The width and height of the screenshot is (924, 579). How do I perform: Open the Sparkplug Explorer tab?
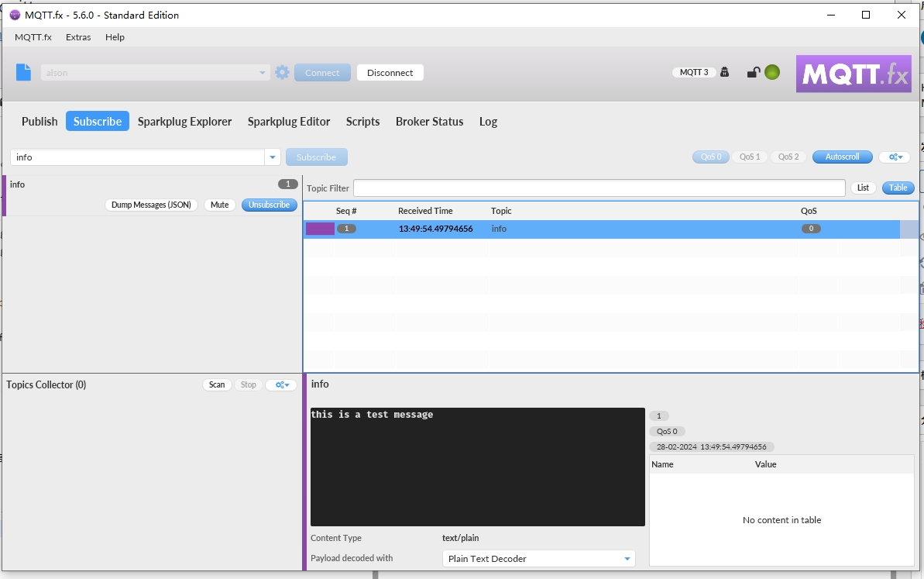tap(184, 122)
